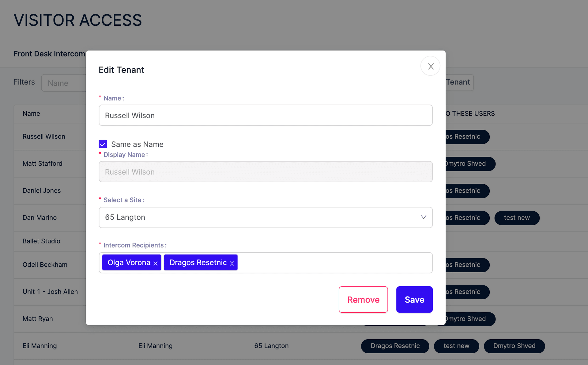Click the disabled Display Name field
588x365 pixels.
coord(265,172)
